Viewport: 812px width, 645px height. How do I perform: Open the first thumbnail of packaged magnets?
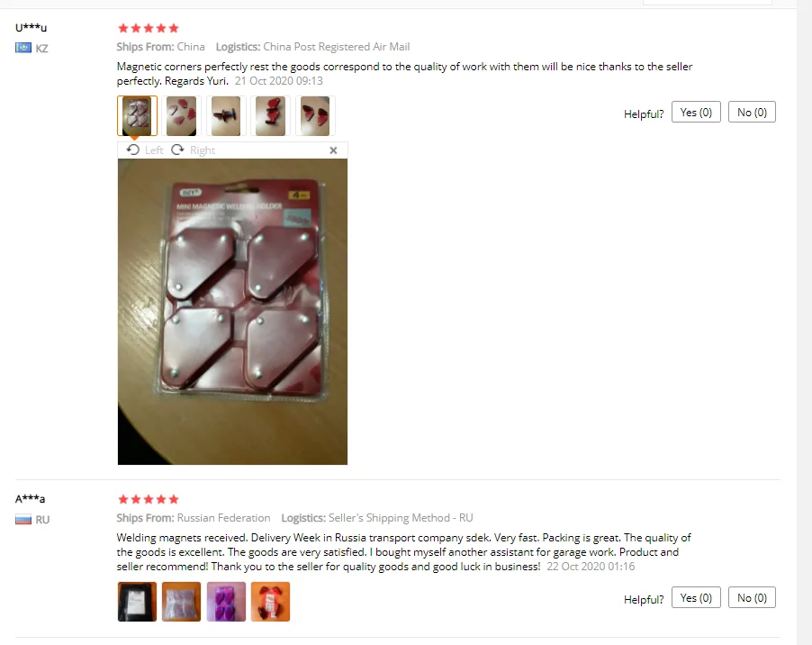(137, 116)
